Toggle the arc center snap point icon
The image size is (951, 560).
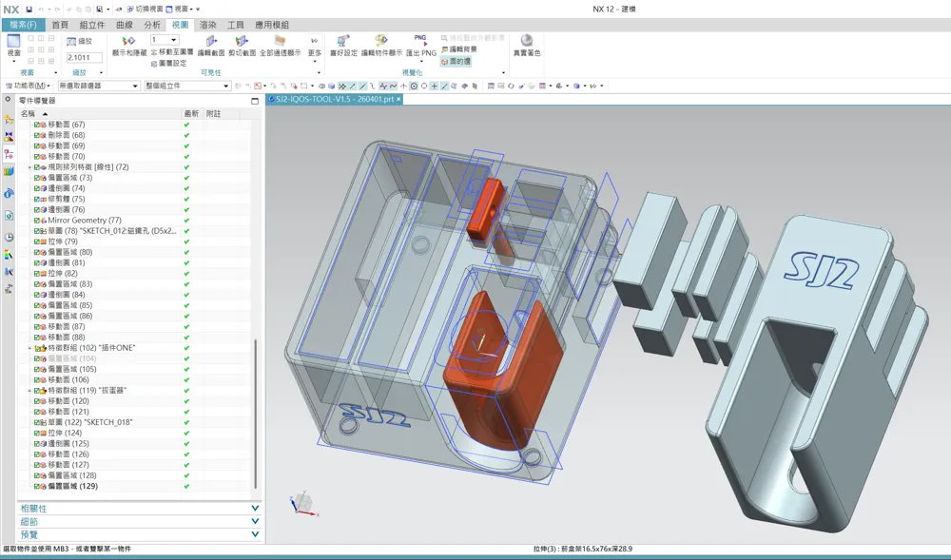[415, 87]
